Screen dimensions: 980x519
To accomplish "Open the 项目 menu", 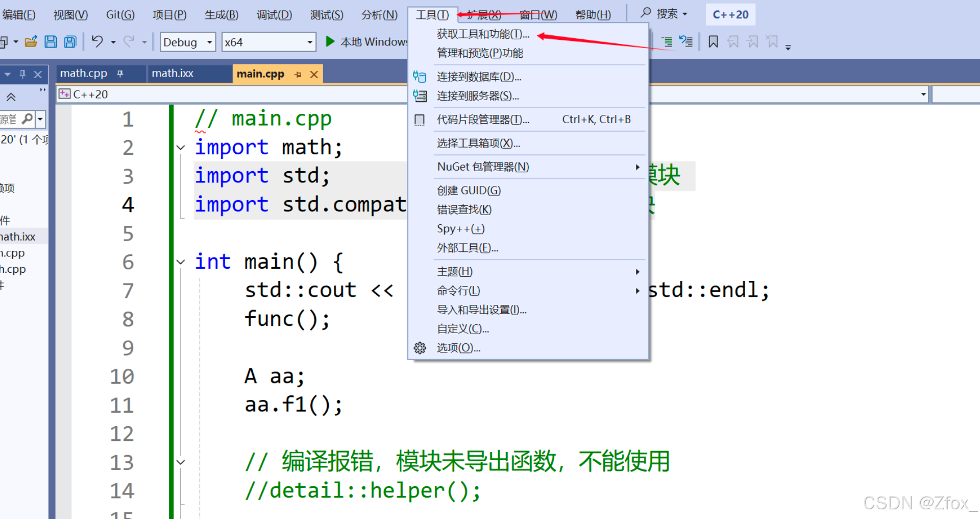I will point(169,14).
